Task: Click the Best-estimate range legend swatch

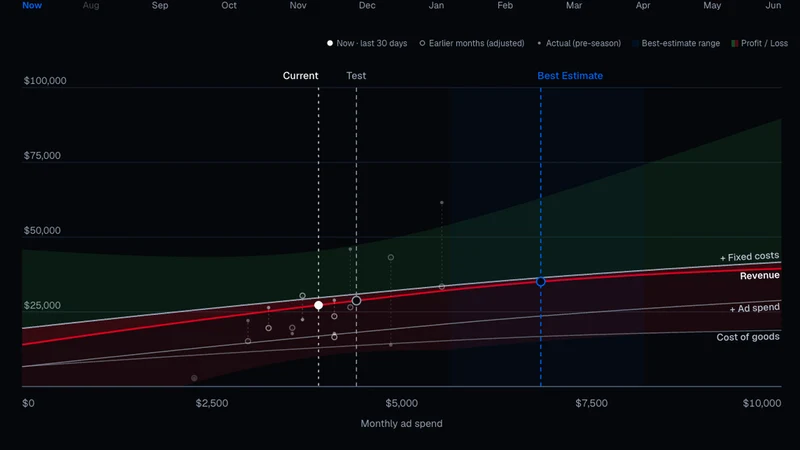Action: [x=635, y=43]
